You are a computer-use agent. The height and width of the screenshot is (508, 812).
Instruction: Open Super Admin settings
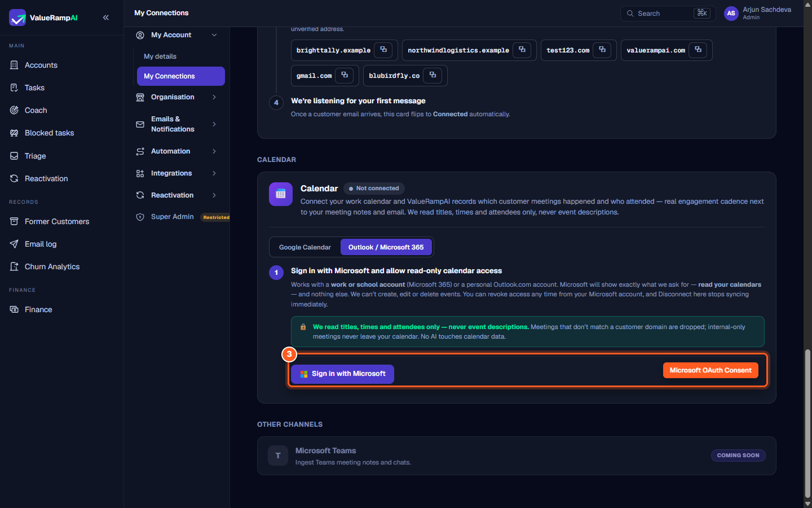click(173, 217)
